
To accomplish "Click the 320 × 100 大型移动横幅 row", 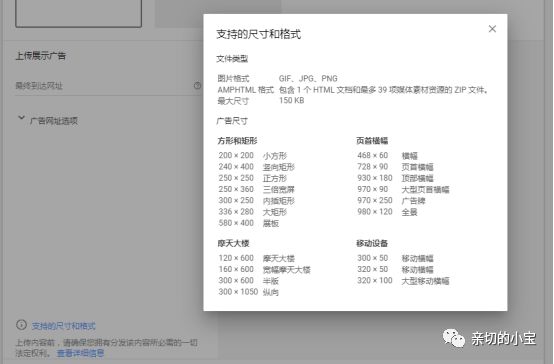I will coord(403,281).
